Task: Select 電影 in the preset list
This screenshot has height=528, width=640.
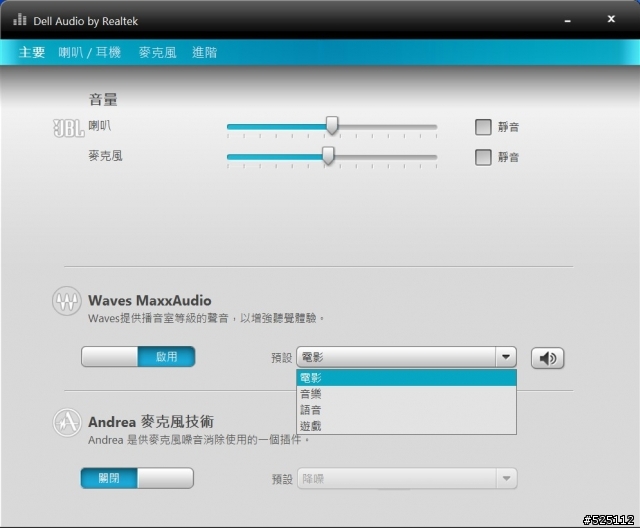Action: (x=407, y=378)
